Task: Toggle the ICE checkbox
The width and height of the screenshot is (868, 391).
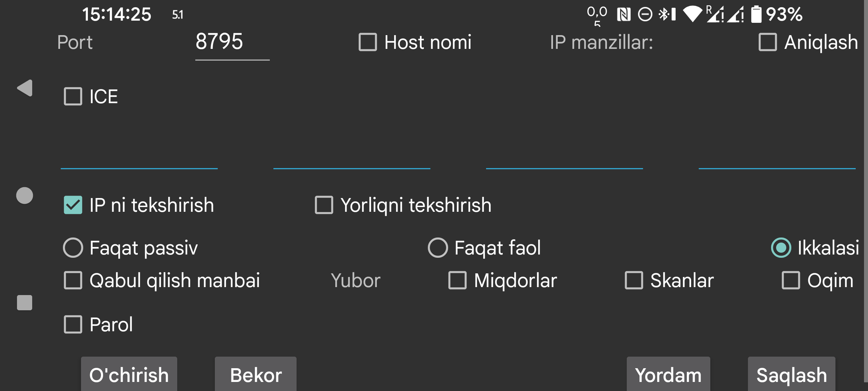Action: coord(73,96)
